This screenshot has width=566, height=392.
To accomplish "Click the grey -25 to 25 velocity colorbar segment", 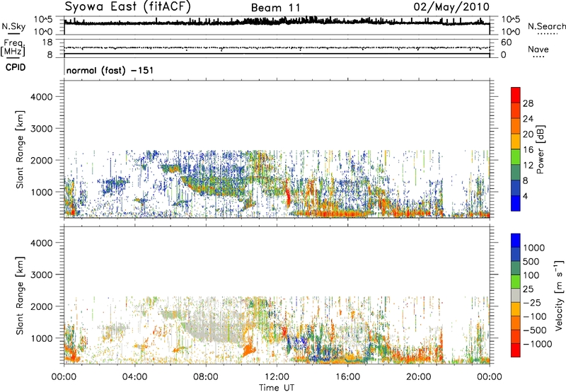I will pyautogui.click(x=516, y=295).
